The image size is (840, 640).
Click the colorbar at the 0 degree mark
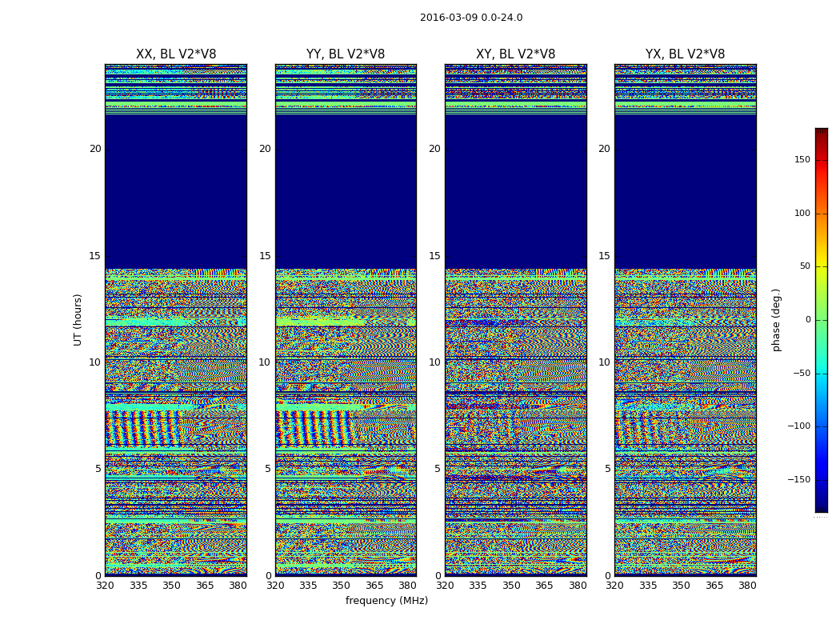coord(821,320)
